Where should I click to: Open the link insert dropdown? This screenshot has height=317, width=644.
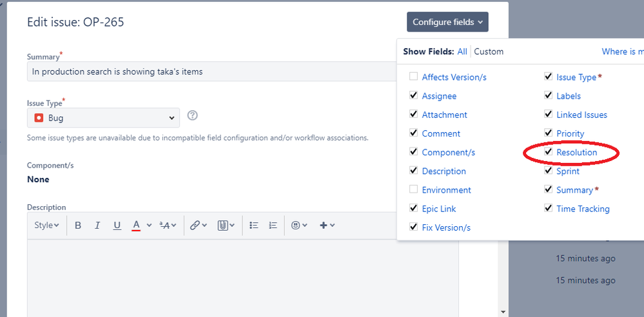pos(198,225)
